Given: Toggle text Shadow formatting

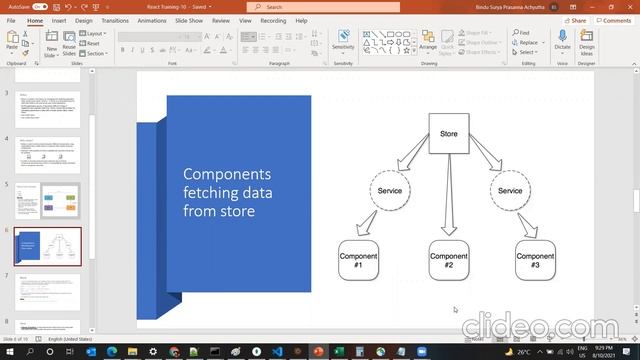Looking at the screenshot, I should click(x=152, y=50).
